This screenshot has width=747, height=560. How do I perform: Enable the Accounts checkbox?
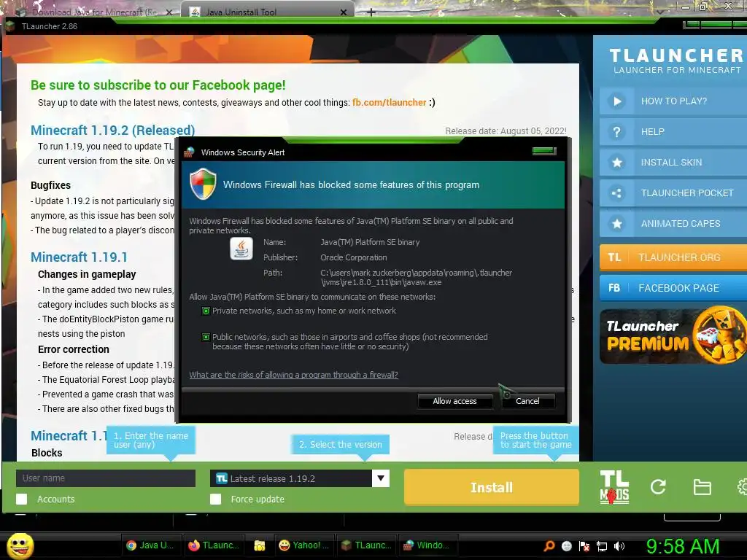(21, 499)
